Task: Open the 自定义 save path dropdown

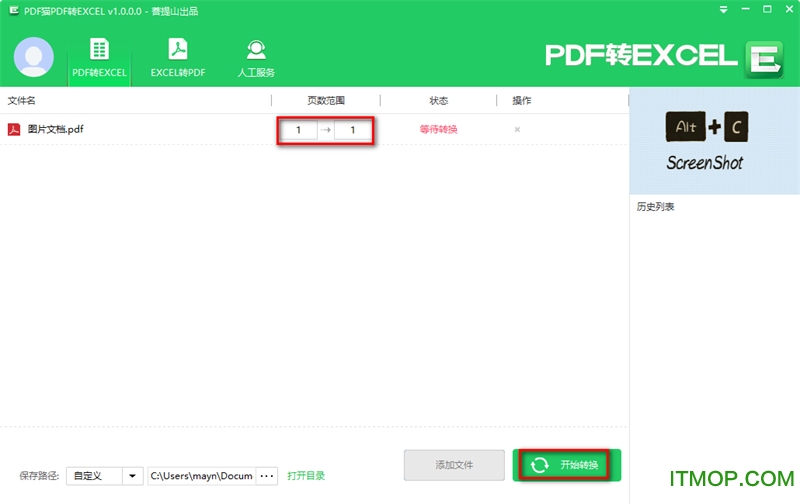Action: [x=105, y=476]
